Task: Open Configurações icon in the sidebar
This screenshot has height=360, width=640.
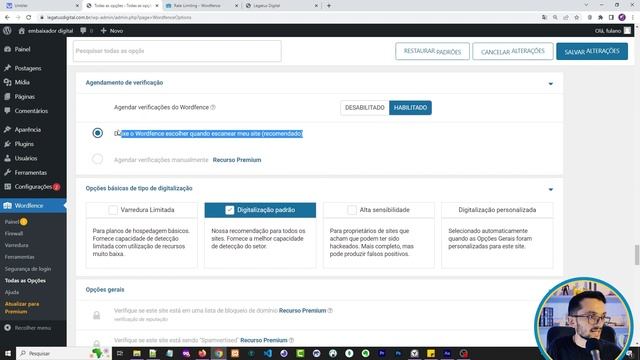Action: pyautogui.click(x=7, y=187)
